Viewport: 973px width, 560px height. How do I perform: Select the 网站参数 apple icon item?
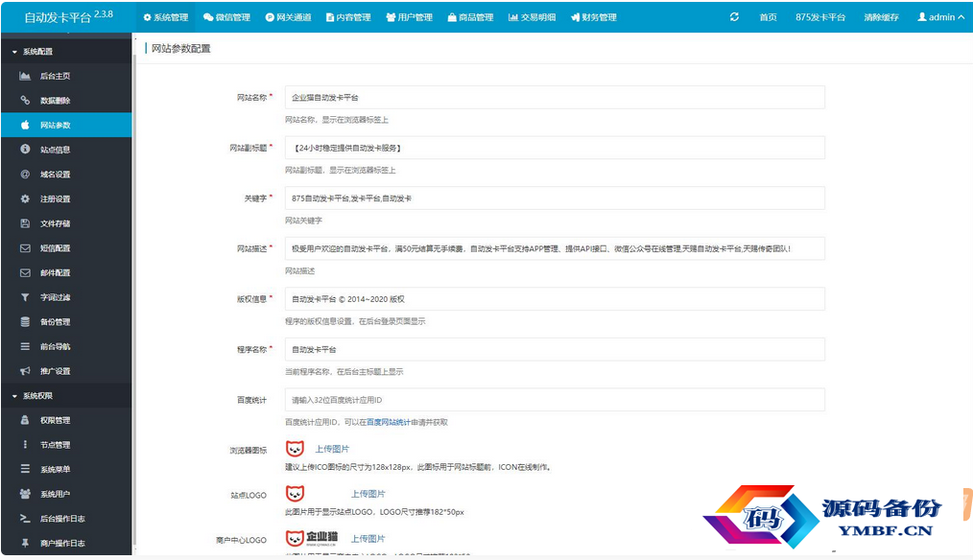[x=66, y=125]
